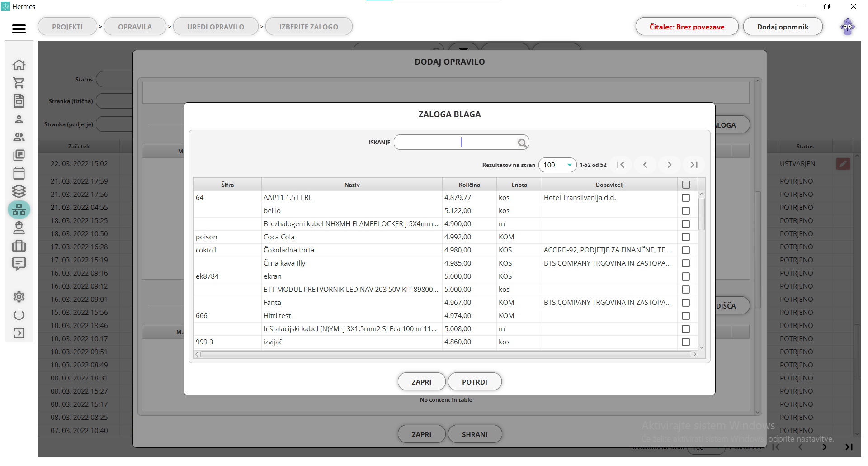The width and height of the screenshot is (868, 466).
Task: Check the box for AAP11 1.5 LI BL
Action: pos(686,198)
